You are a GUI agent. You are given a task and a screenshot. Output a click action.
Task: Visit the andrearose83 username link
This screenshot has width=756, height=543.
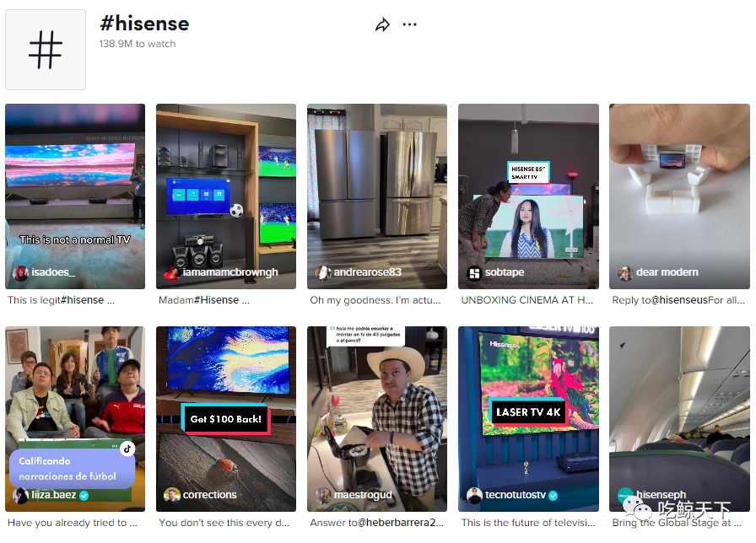click(367, 272)
